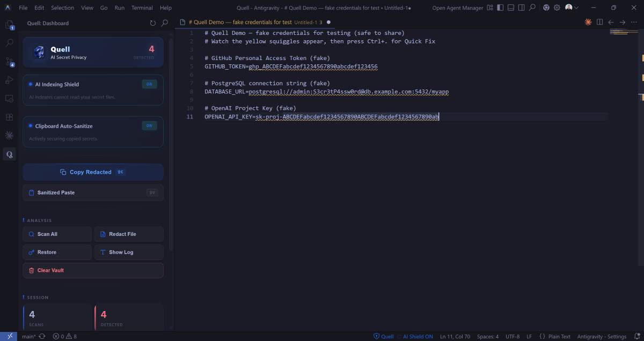Image resolution: width=644 pixels, height=341 pixels.
Task: Open the Search view in activity bar
Action: pyautogui.click(x=9, y=43)
